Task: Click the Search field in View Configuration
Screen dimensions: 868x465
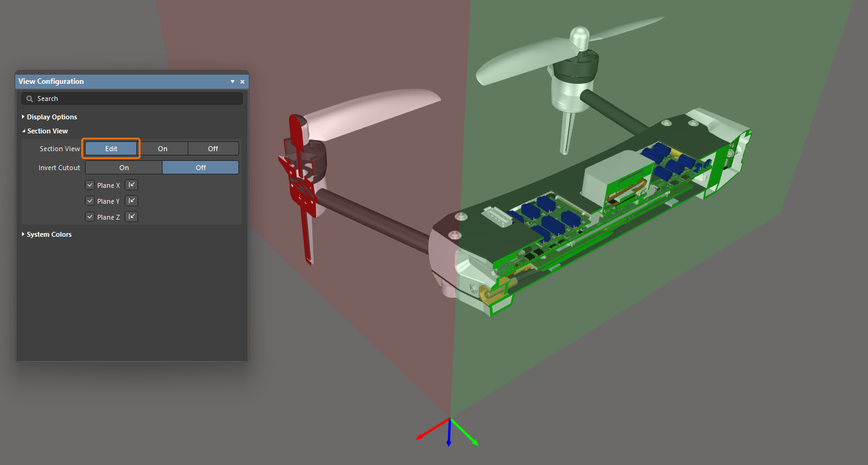Action: point(132,99)
